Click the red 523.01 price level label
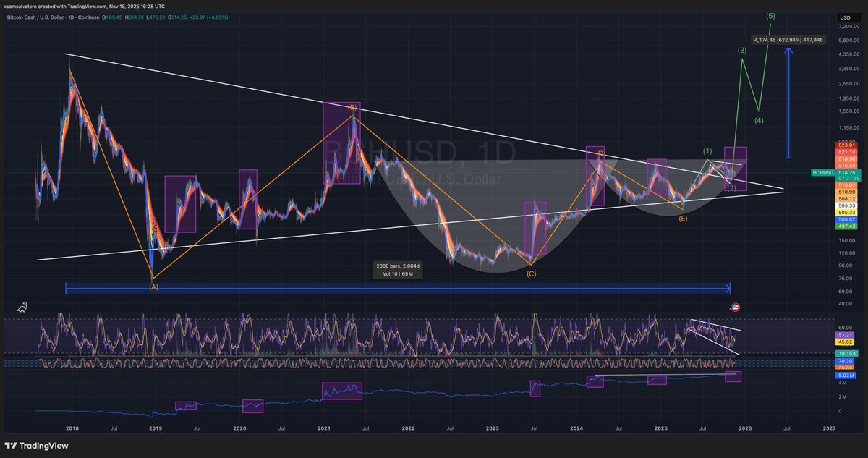This screenshot has height=458, width=868. (846, 145)
